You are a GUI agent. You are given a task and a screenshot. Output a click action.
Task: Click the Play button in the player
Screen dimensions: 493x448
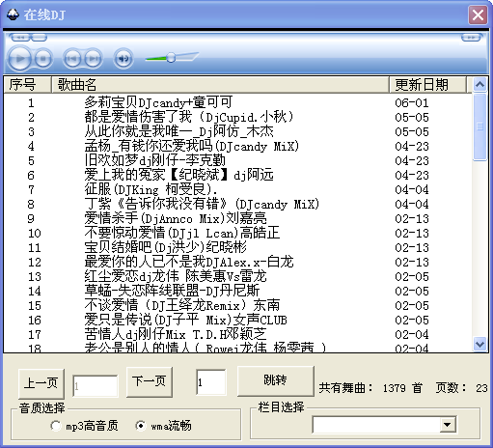tap(19, 59)
